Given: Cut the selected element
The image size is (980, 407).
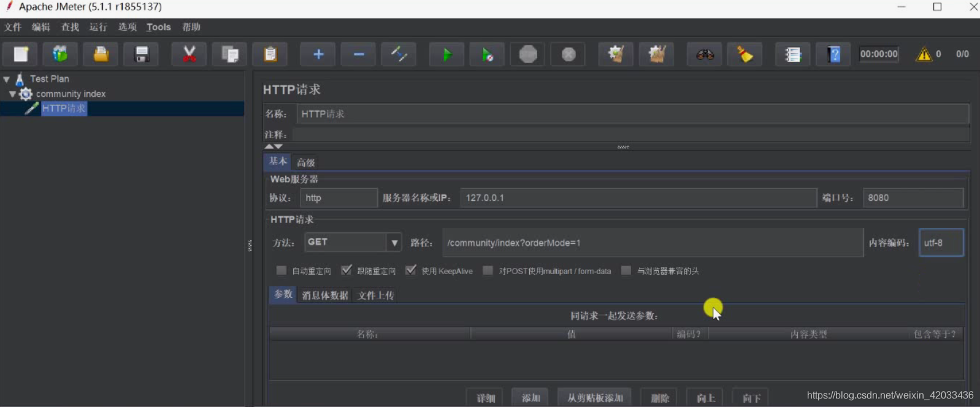Looking at the screenshot, I should [189, 55].
